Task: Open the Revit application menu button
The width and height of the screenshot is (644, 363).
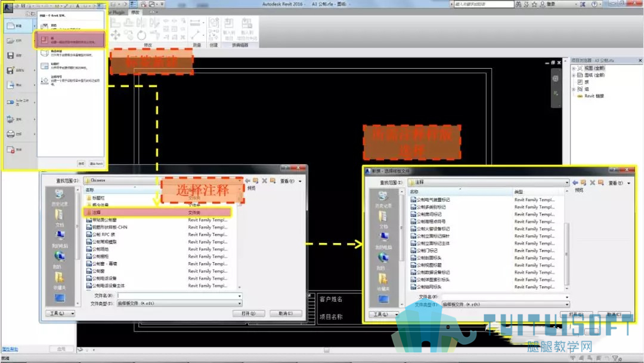Action: click(x=7, y=7)
